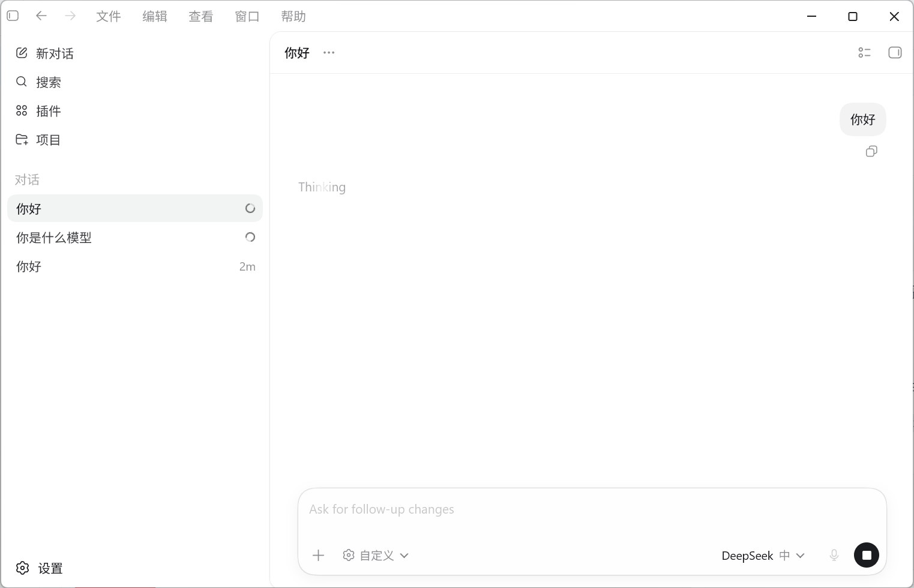Click the forward navigation arrow
914x588 pixels.
pyautogui.click(x=70, y=16)
